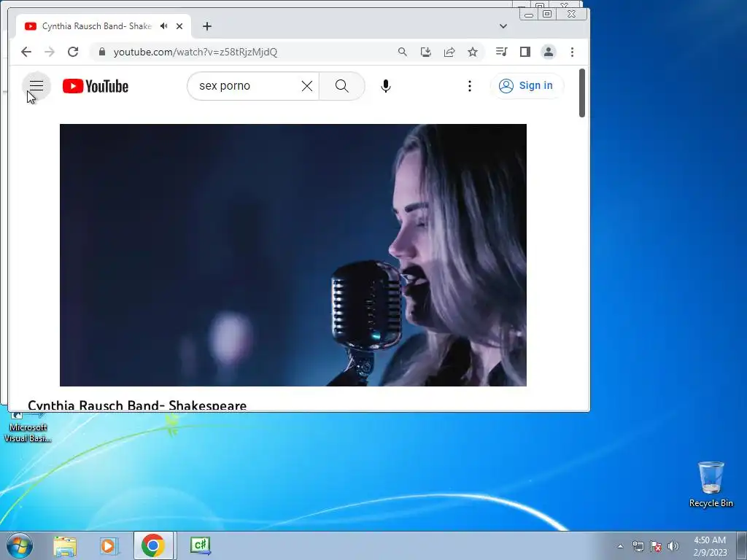
Task: Expand the tab search dropdown chevron
Action: point(503,26)
